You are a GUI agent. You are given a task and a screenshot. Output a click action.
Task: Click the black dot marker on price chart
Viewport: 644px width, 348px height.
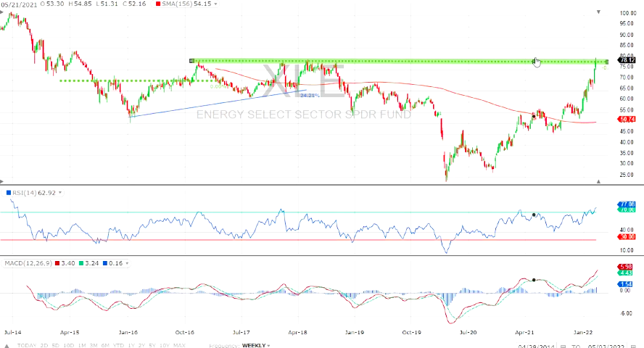pos(534,116)
